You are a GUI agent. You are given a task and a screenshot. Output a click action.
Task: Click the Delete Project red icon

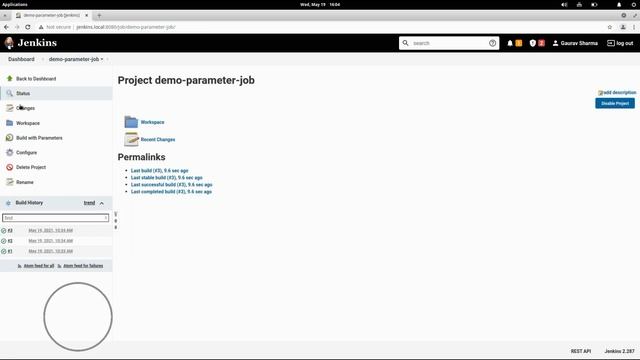[9, 167]
